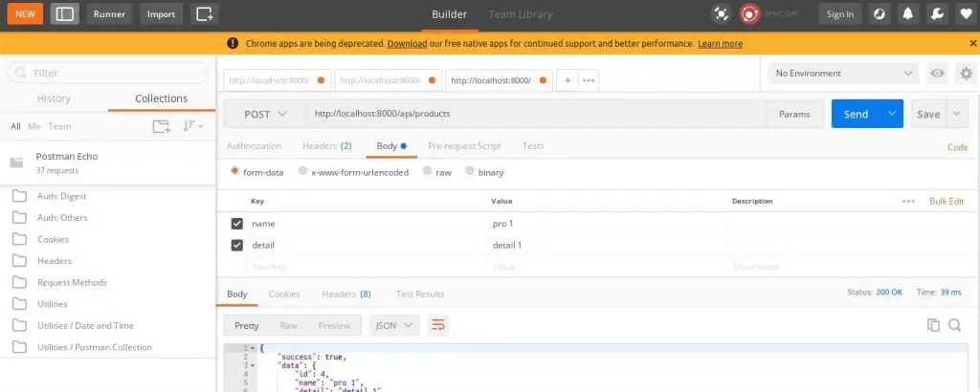980x392 pixels.
Task: Click the Learn more link
Action: [x=720, y=44]
